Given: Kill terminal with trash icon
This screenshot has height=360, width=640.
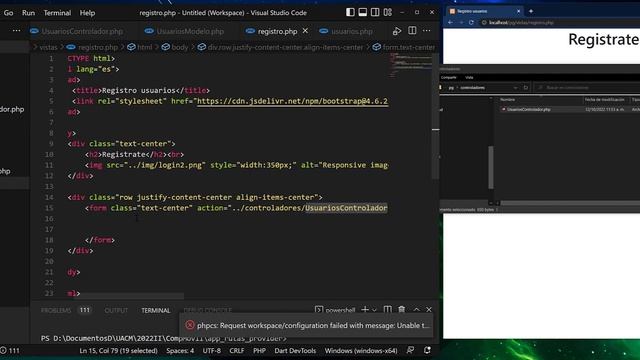Looking at the screenshot, I should tap(402, 310).
